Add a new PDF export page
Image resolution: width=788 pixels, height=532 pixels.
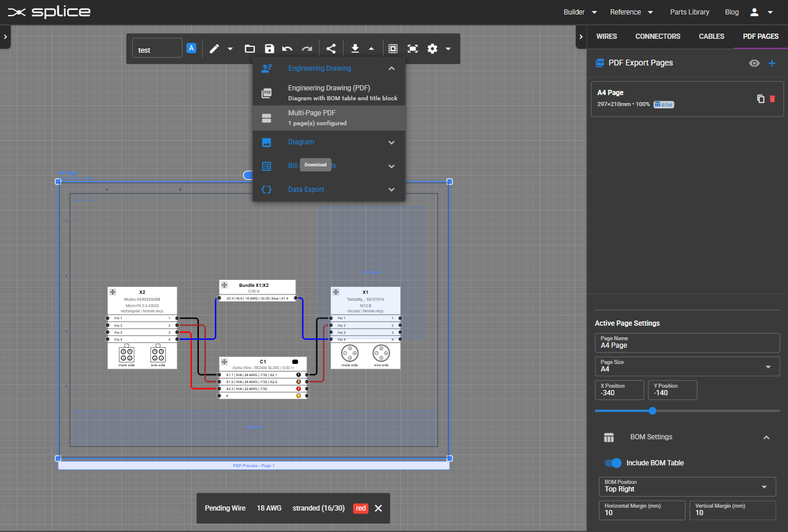[x=772, y=63]
